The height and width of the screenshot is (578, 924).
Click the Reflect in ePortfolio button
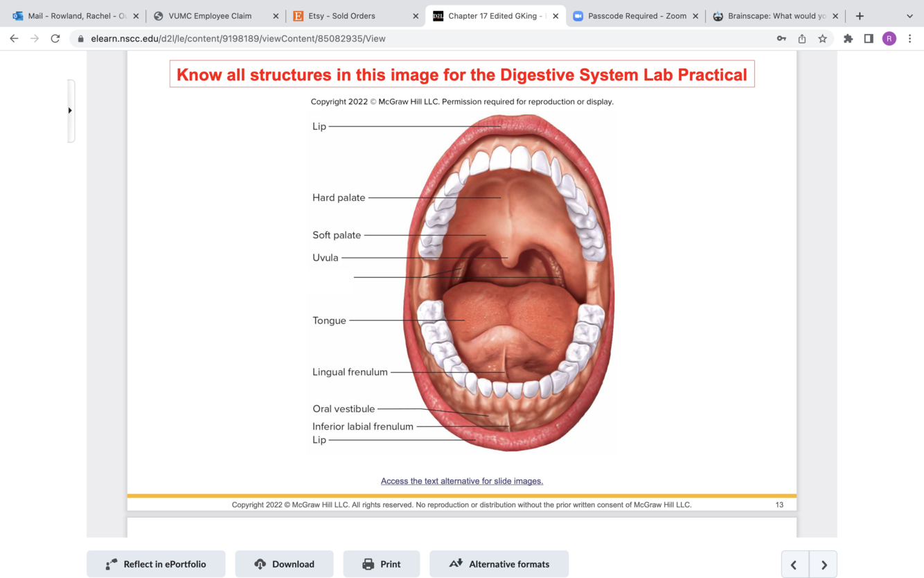[156, 564]
